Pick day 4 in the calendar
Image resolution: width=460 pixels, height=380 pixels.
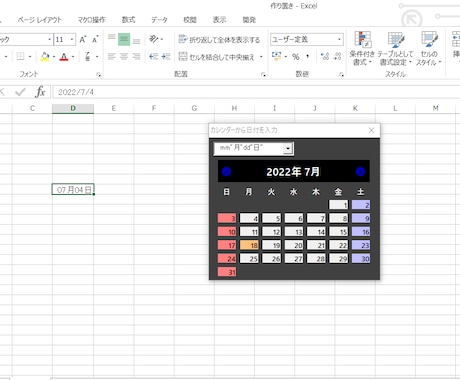(249, 219)
